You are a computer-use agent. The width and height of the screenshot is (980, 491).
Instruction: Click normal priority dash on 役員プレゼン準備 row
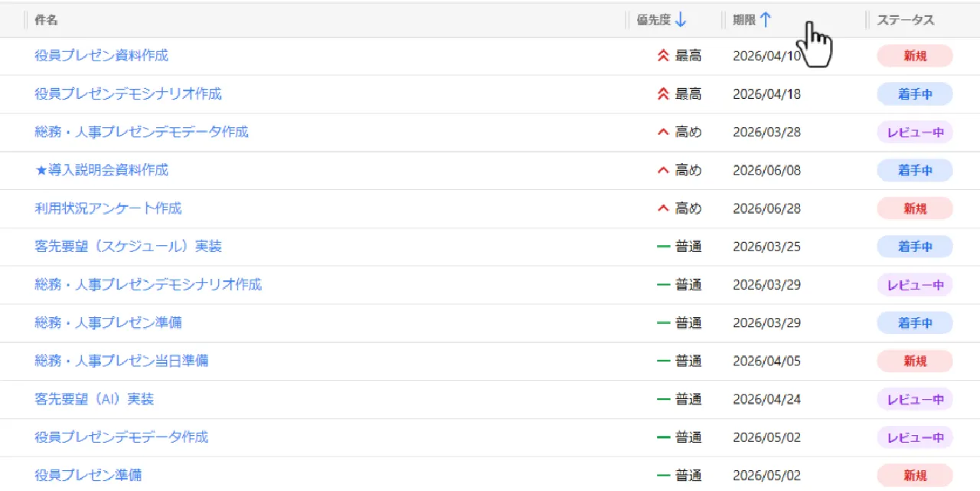coord(663,476)
